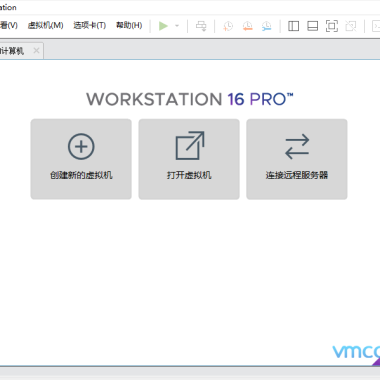
Task: Open the snapshot manager wrench-clock icon
Action: pyautogui.click(x=266, y=26)
